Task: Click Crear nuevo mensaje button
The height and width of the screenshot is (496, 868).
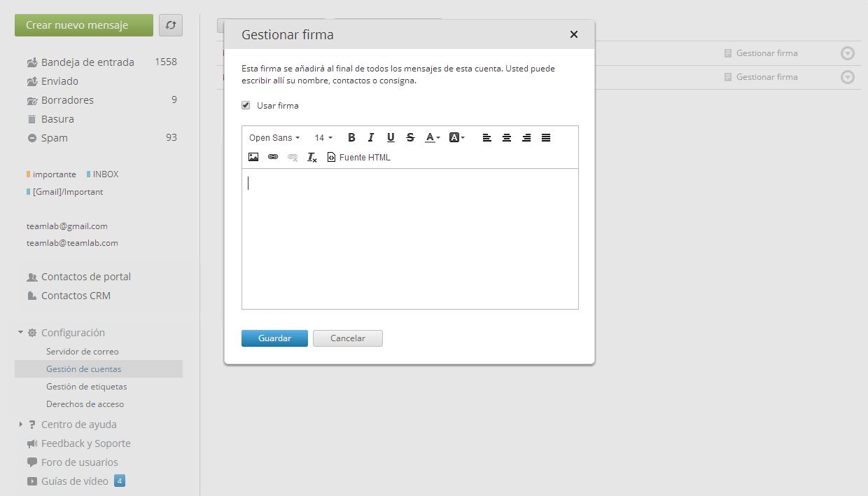Action: [84, 25]
